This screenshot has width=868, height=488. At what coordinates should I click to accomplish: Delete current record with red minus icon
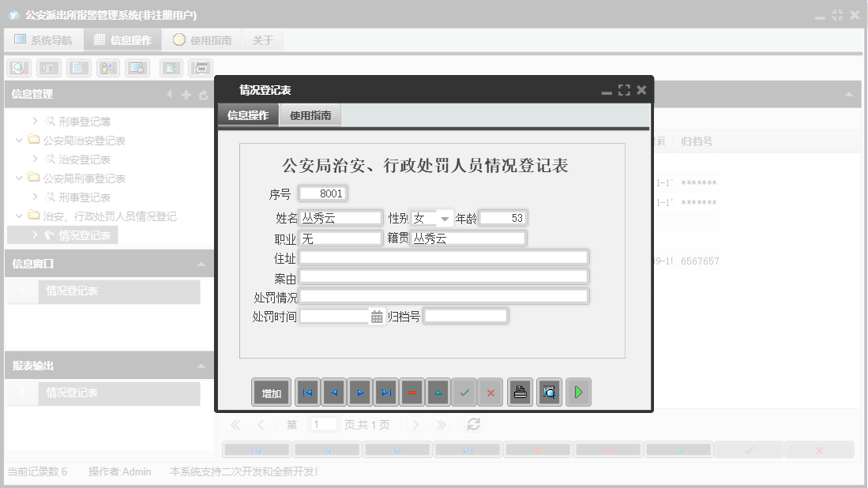[411, 392]
